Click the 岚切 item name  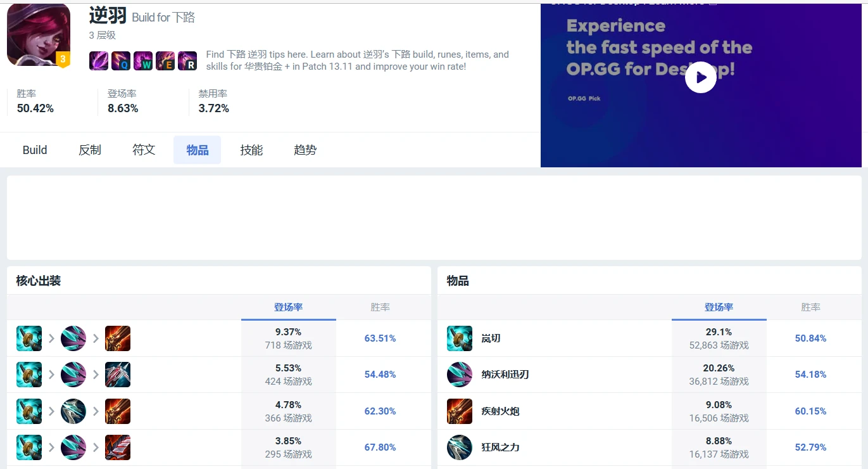coord(491,338)
